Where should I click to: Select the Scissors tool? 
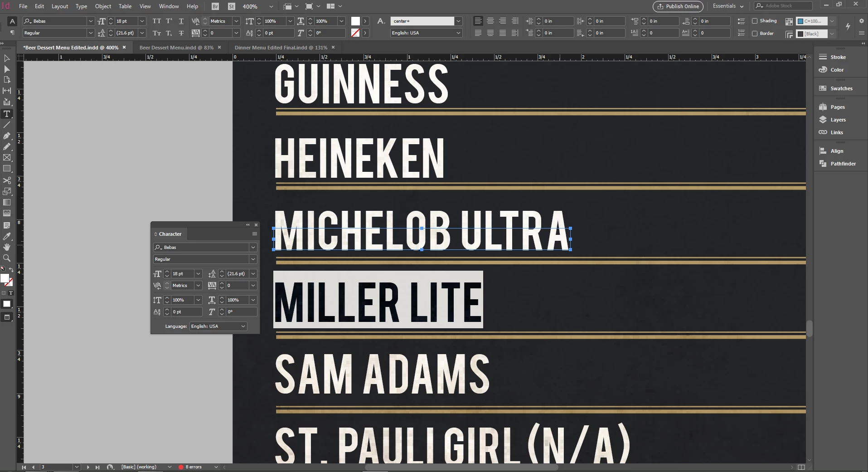click(7, 180)
